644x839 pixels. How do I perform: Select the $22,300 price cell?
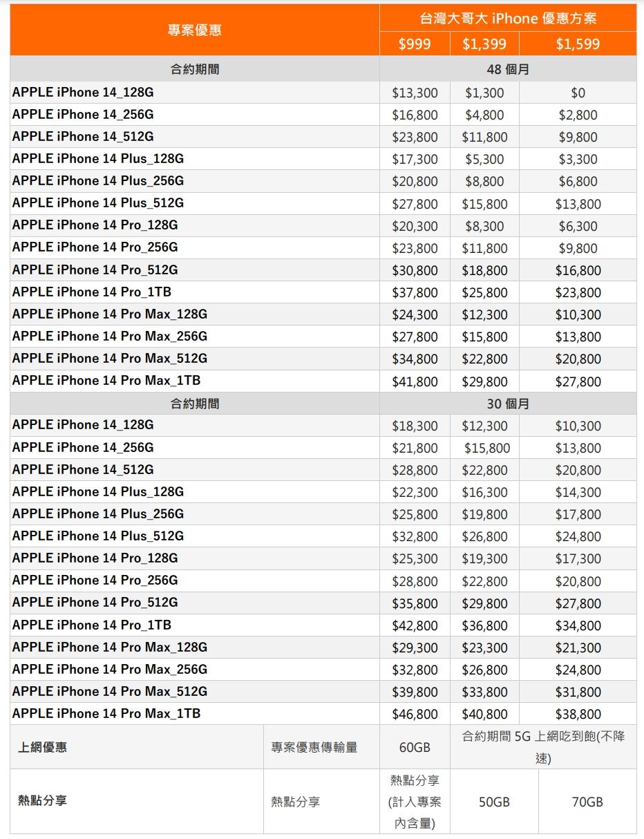pos(415,492)
